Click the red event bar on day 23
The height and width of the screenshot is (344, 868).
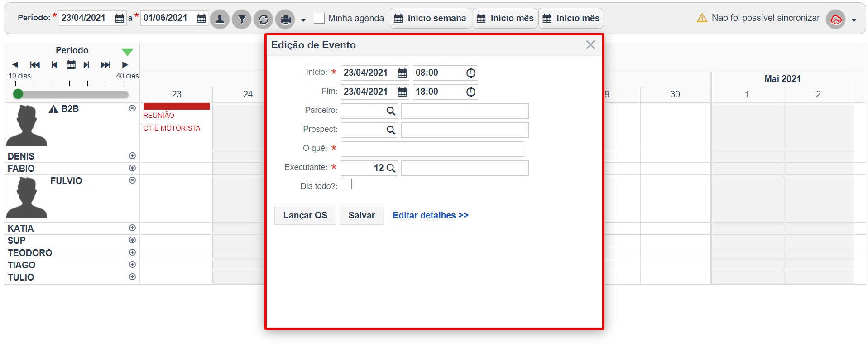(x=177, y=107)
